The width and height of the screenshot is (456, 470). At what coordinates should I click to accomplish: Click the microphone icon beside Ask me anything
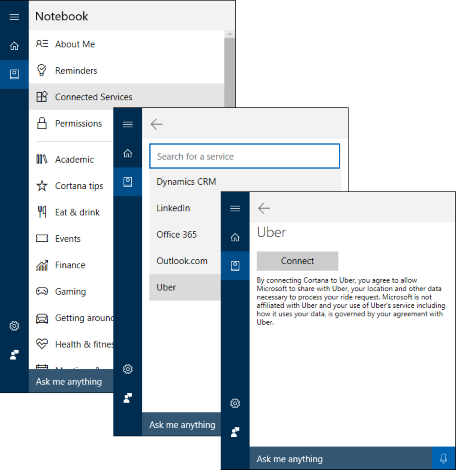click(x=443, y=458)
